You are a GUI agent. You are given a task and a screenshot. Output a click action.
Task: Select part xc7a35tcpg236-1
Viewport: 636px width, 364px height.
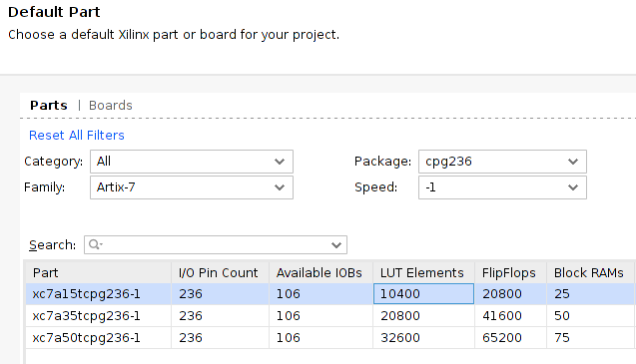[x=99, y=316]
